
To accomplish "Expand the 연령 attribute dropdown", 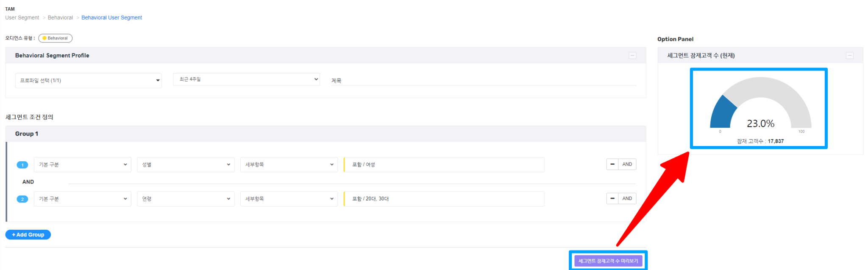I will pyautogui.click(x=186, y=199).
